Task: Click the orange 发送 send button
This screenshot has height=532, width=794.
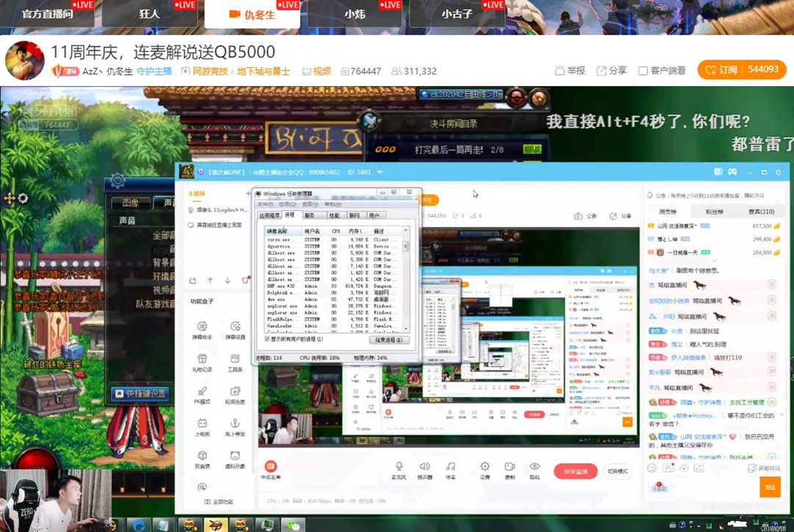Action: tap(770, 487)
